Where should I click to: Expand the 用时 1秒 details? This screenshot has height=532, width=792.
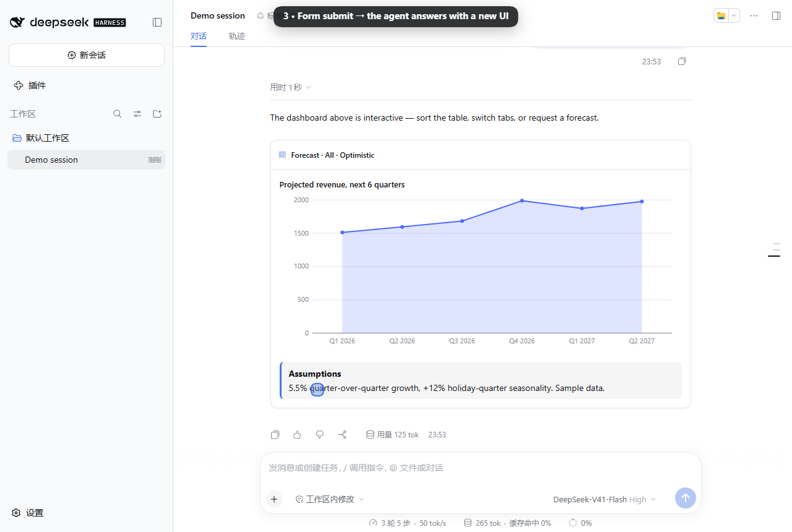[x=291, y=87]
